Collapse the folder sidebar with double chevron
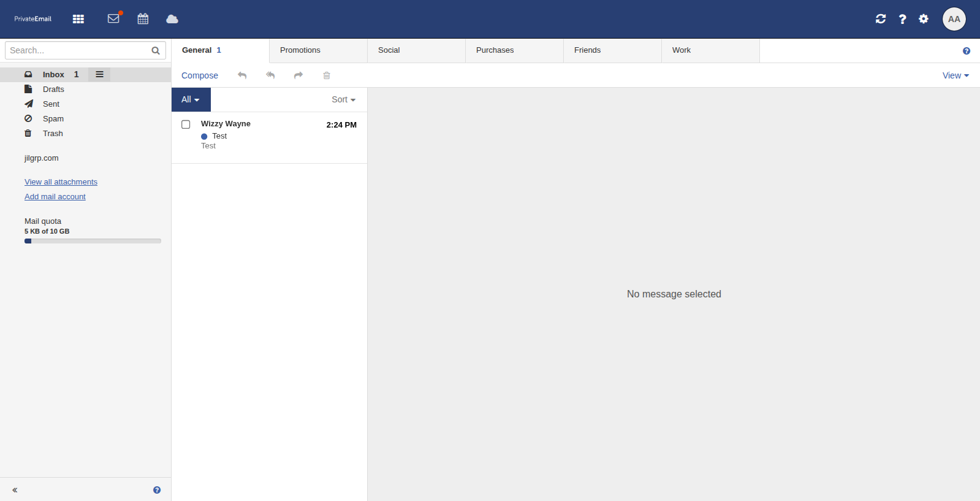The image size is (980, 501). tap(15, 490)
